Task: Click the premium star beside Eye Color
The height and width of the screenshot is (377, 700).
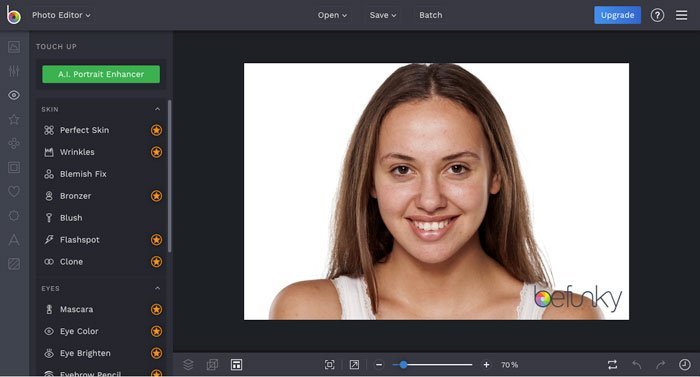Action: (x=156, y=331)
